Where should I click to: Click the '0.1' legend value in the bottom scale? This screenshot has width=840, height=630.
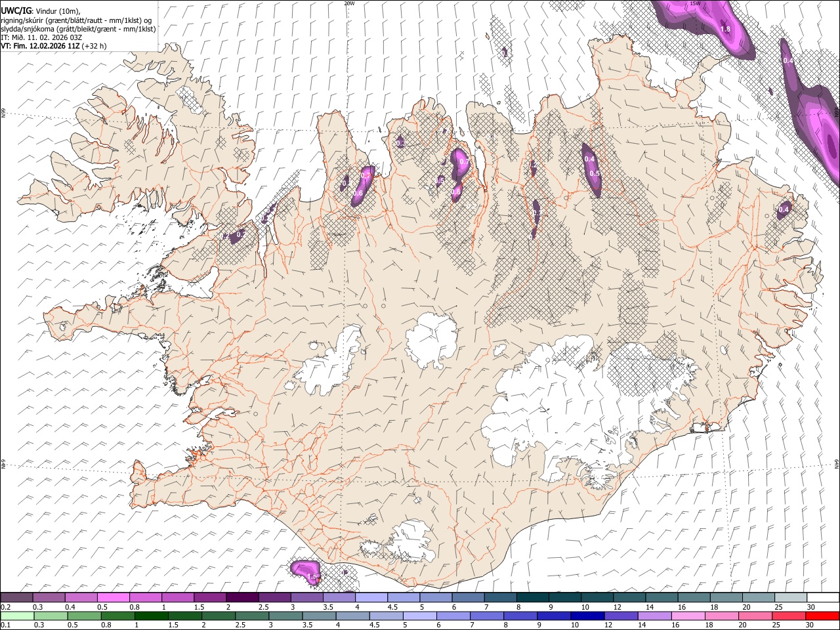(x=5, y=625)
